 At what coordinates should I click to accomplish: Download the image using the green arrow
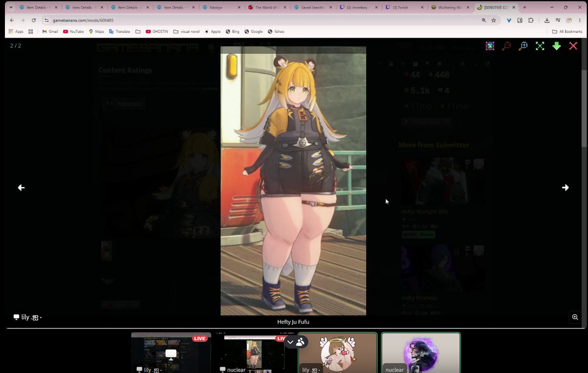pyautogui.click(x=557, y=46)
